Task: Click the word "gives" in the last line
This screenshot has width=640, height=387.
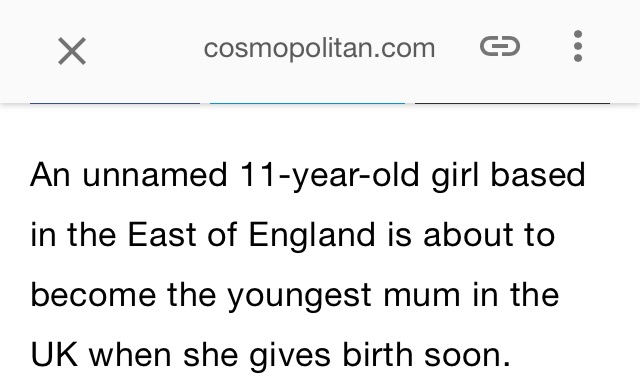Action: [289, 355]
